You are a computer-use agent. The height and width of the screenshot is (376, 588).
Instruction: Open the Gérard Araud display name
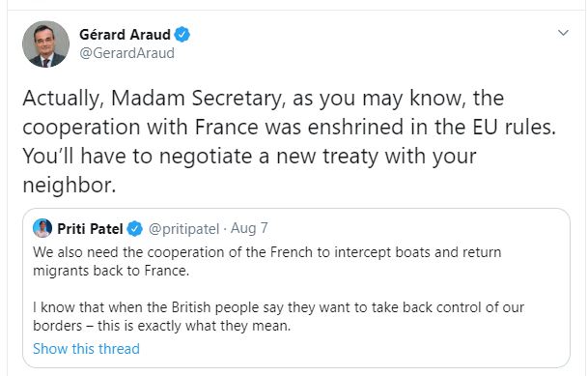point(125,35)
